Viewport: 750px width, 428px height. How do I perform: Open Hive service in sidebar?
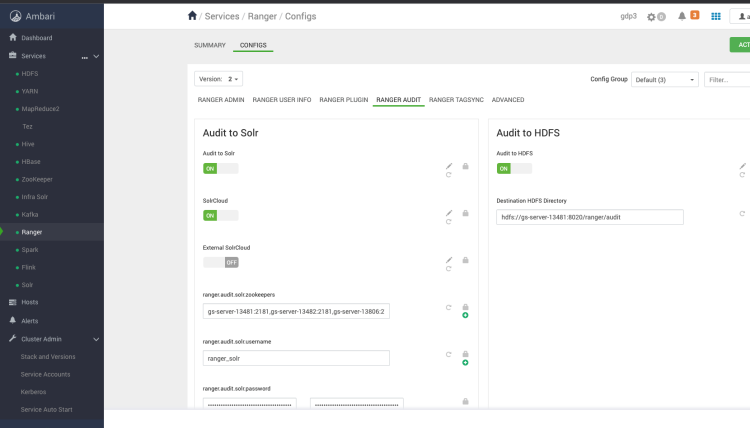[x=28, y=144]
